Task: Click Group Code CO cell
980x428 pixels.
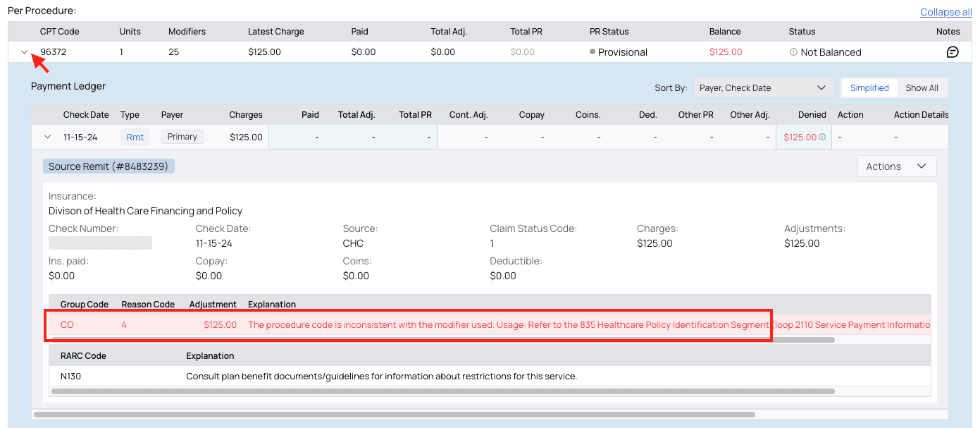Action: point(67,325)
